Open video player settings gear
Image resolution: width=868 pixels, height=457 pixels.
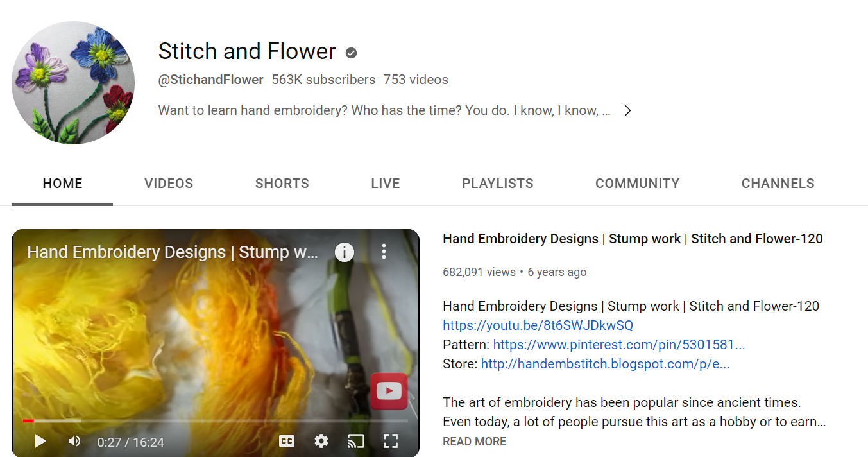coord(321,441)
